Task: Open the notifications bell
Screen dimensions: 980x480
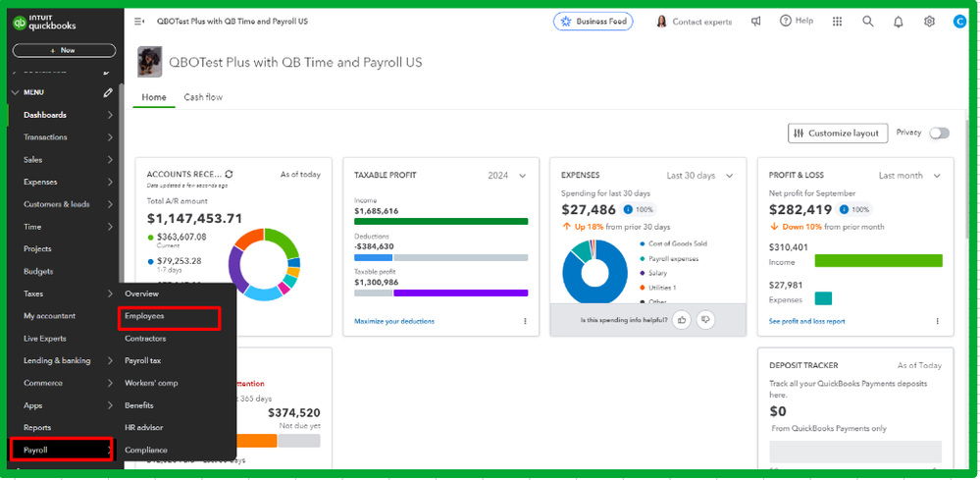Action: [x=899, y=22]
